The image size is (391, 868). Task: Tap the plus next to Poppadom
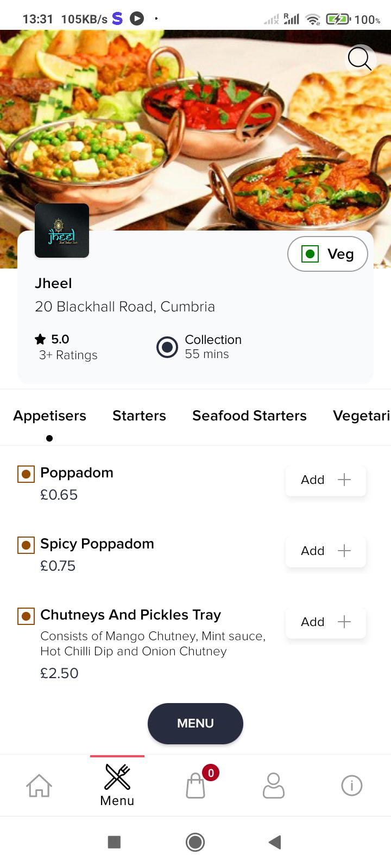click(x=344, y=480)
